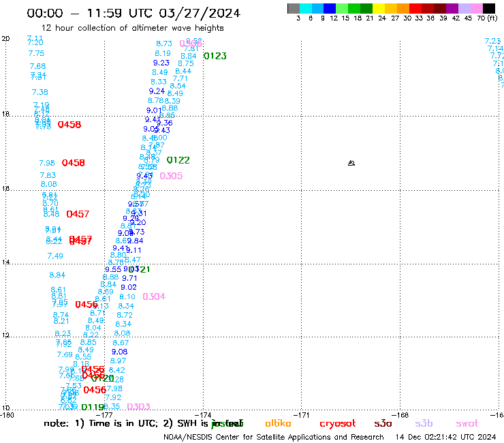Click the wave height value '7.75'
504x443 pixels.
click(36, 53)
